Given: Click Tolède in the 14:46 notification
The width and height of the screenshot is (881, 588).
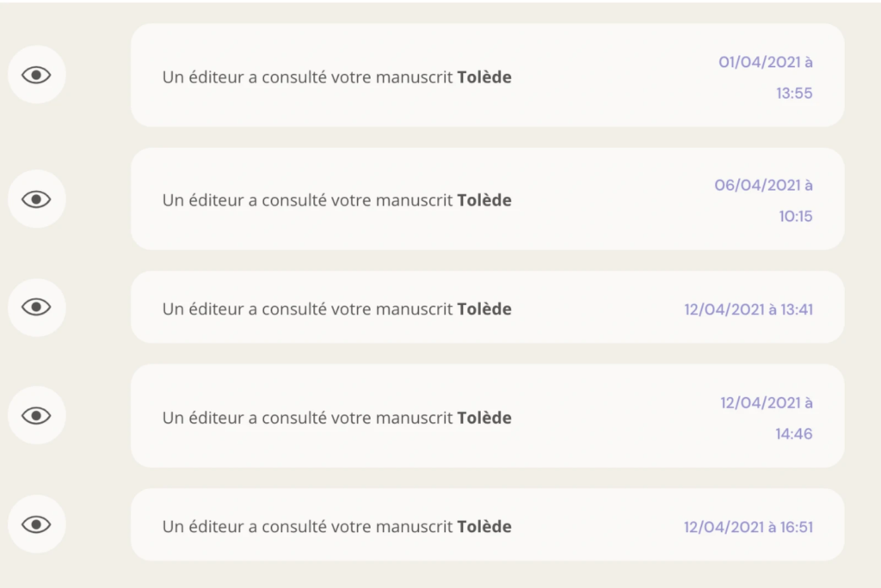Looking at the screenshot, I should point(484,418).
